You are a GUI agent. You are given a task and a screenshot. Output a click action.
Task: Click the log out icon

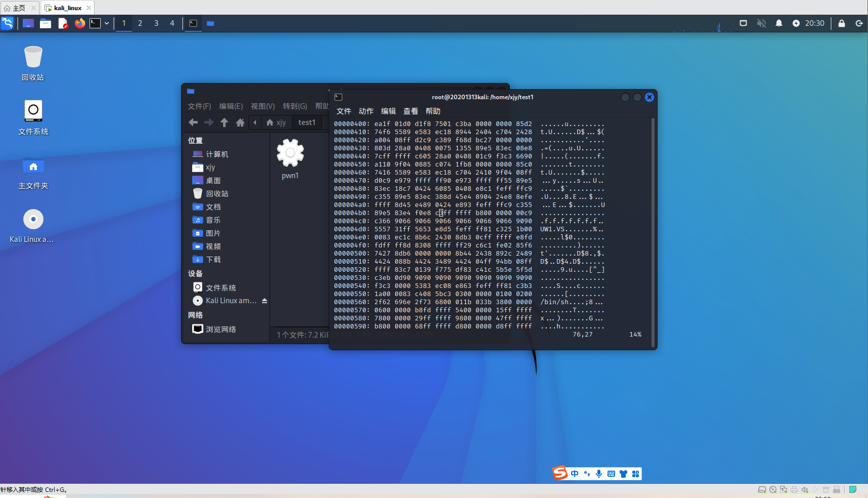click(x=859, y=23)
